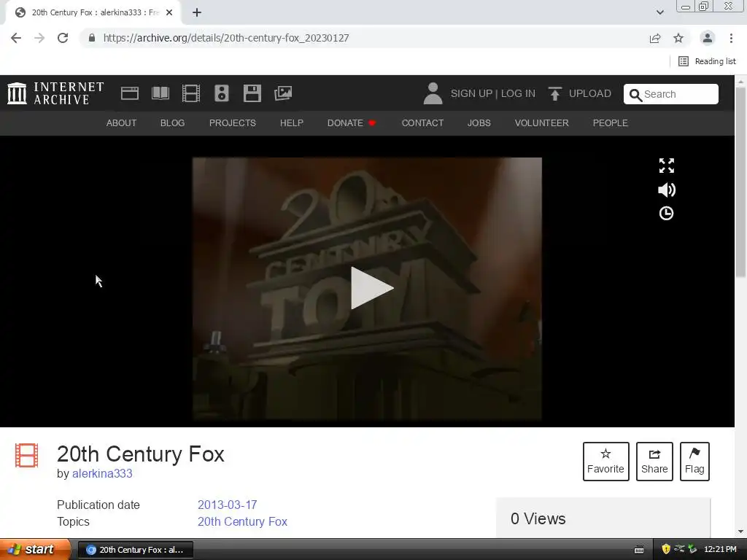Click the upload arrow icon
The height and width of the screenshot is (560, 747).
[x=554, y=93]
